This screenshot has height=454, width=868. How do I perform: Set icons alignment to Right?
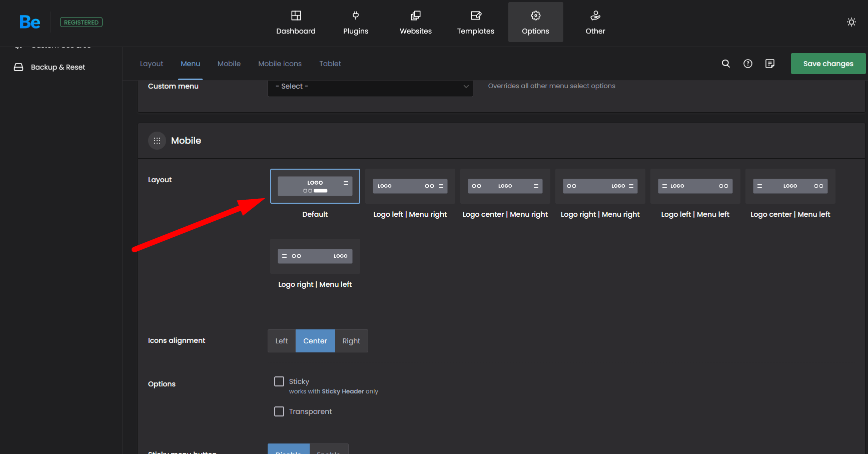[351, 341]
